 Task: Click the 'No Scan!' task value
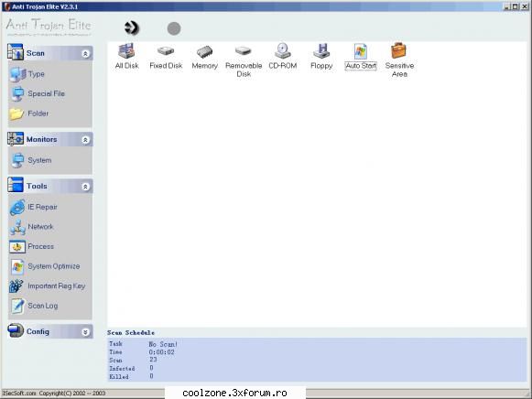coord(163,344)
